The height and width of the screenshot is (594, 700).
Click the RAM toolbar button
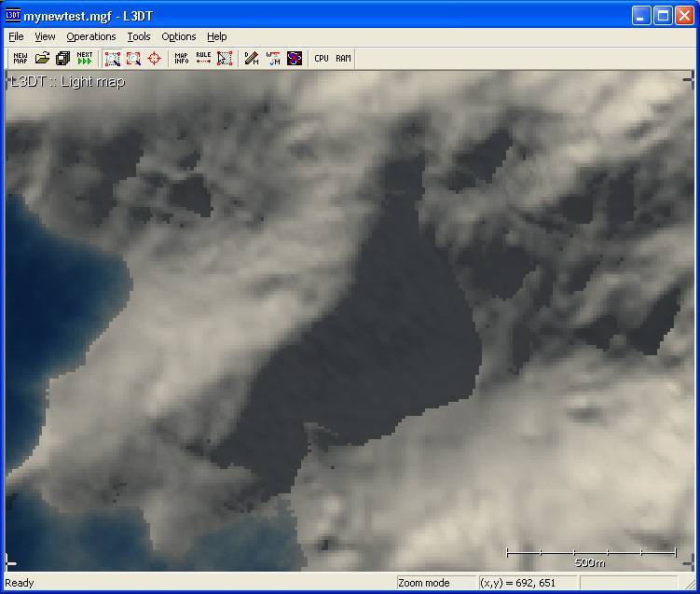click(343, 58)
